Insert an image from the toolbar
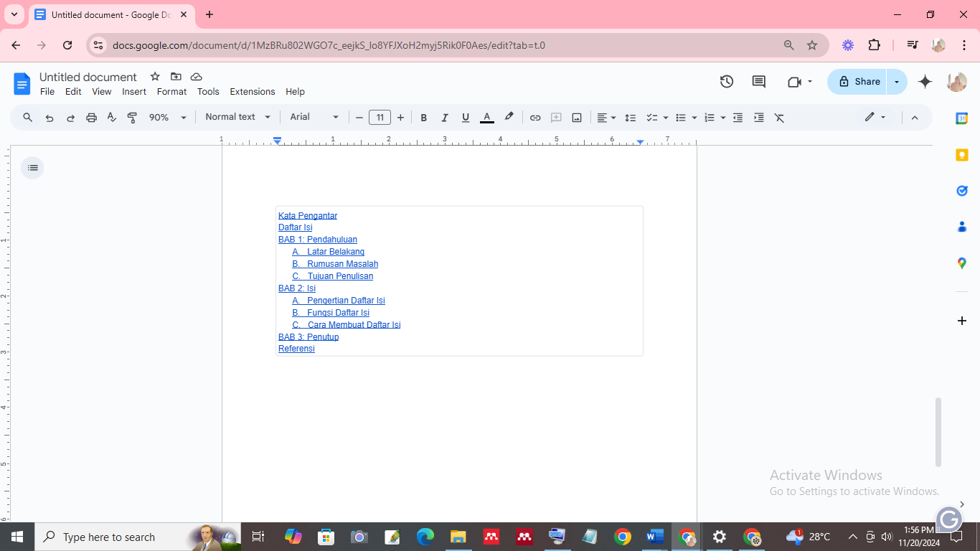This screenshot has height=551, width=980. 577,118
